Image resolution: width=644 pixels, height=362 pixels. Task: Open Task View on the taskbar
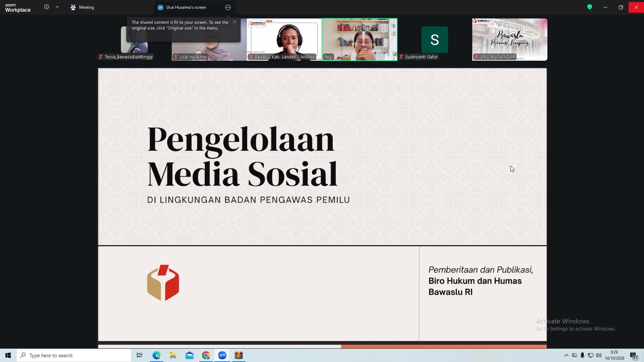coord(140,355)
